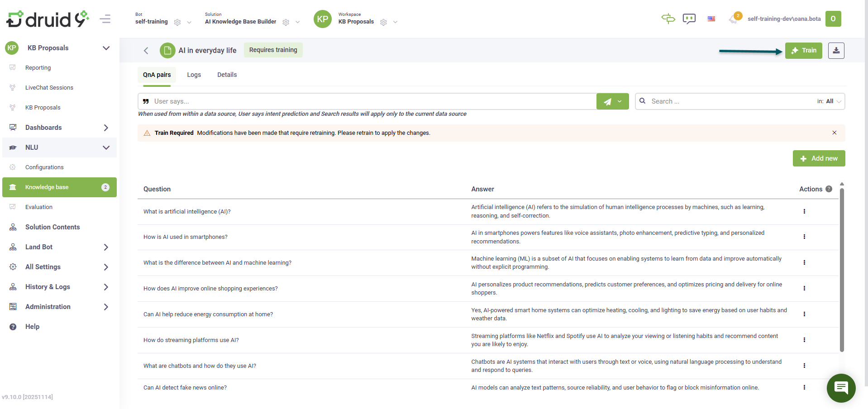Open the chat test bubble icon in header
Viewport: 868px width, 409px height.
tap(689, 19)
